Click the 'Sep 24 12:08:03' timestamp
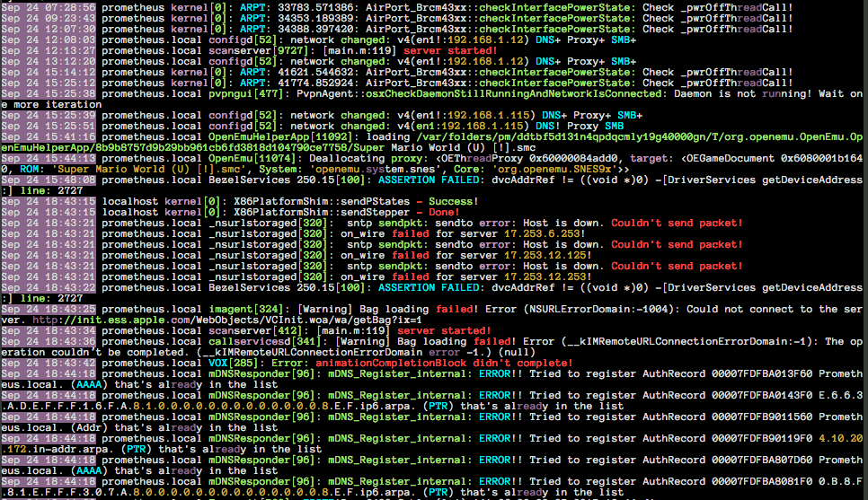 tap(49, 39)
